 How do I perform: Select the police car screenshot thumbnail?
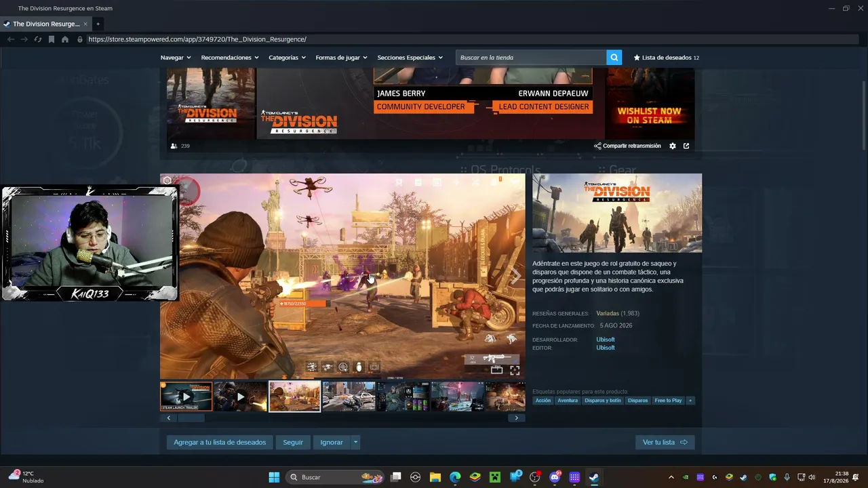click(x=349, y=396)
